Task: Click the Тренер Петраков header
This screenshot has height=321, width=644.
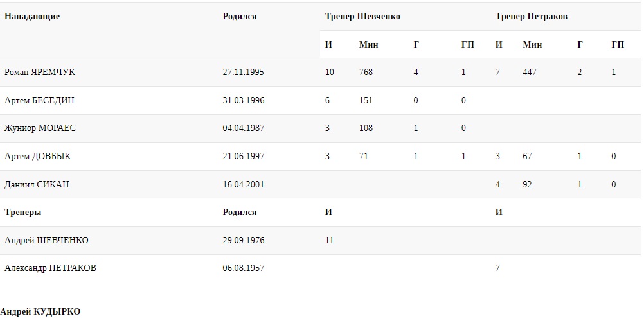Action: point(531,17)
